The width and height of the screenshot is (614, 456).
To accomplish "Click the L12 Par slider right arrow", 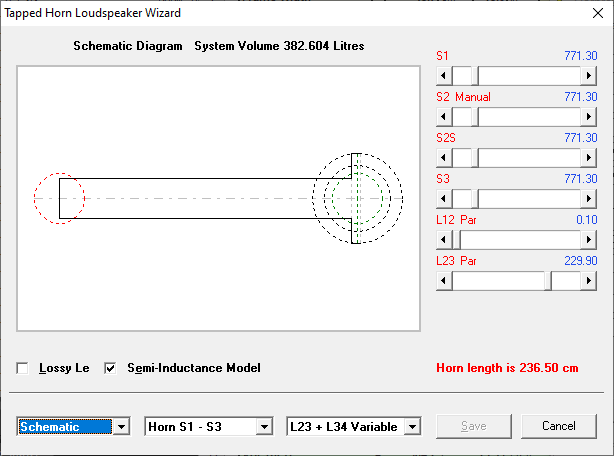I will pyautogui.click(x=589, y=240).
